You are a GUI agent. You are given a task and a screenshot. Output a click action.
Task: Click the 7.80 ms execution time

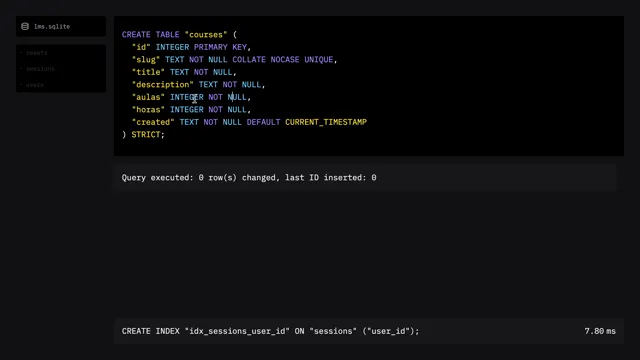600,331
